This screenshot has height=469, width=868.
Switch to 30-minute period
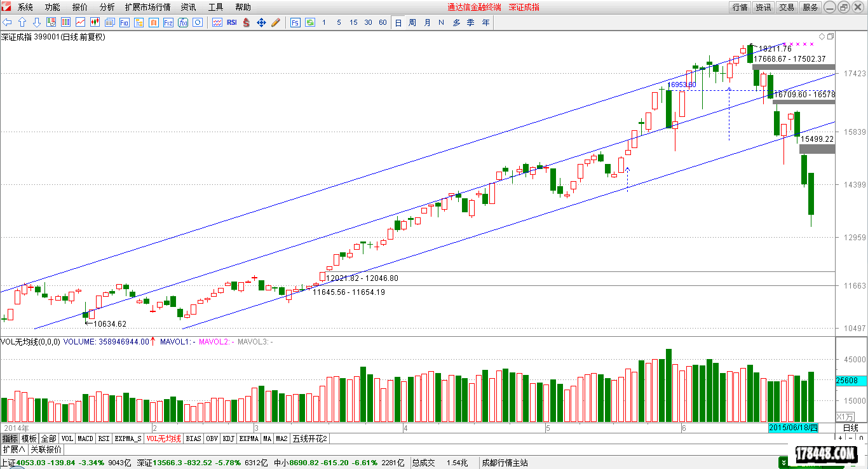pyautogui.click(x=368, y=22)
